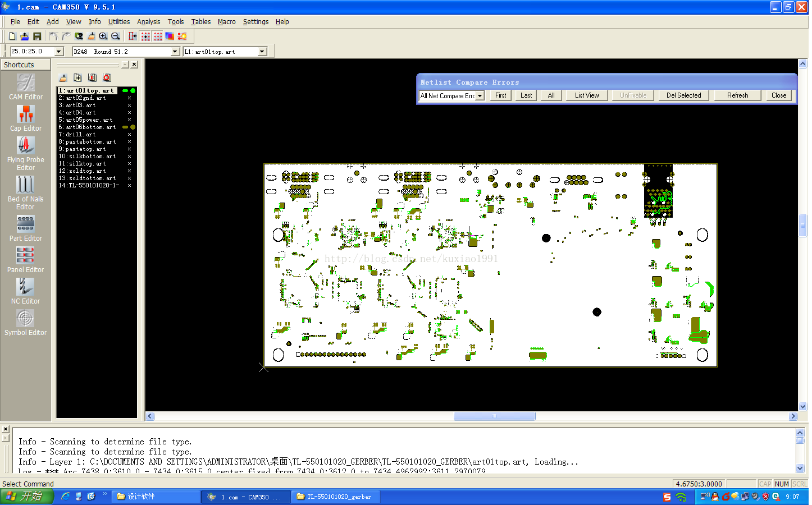This screenshot has width=812, height=505.
Task: Click the Del Selected button
Action: pos(684,95)
